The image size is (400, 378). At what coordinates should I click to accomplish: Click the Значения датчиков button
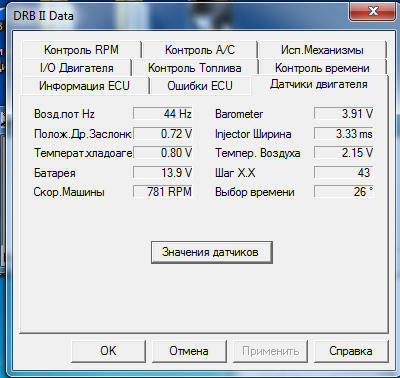pos(212,252)
